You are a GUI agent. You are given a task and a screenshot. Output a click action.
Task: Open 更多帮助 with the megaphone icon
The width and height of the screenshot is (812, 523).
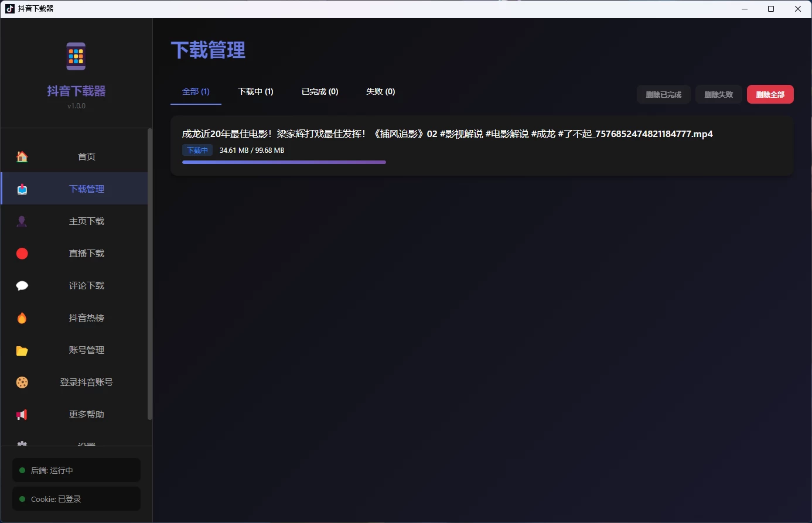click(x=22, y=414)
